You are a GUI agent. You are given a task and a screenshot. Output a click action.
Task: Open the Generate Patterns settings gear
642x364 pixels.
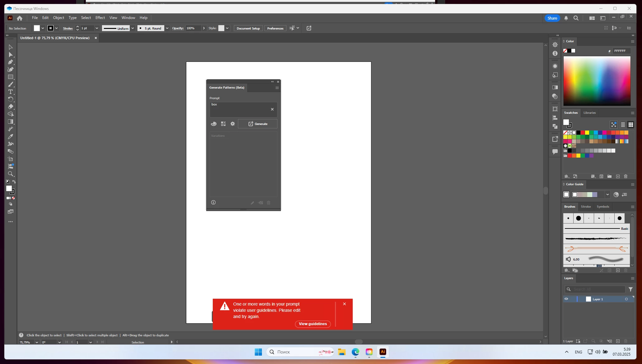[x=233, y=124]
